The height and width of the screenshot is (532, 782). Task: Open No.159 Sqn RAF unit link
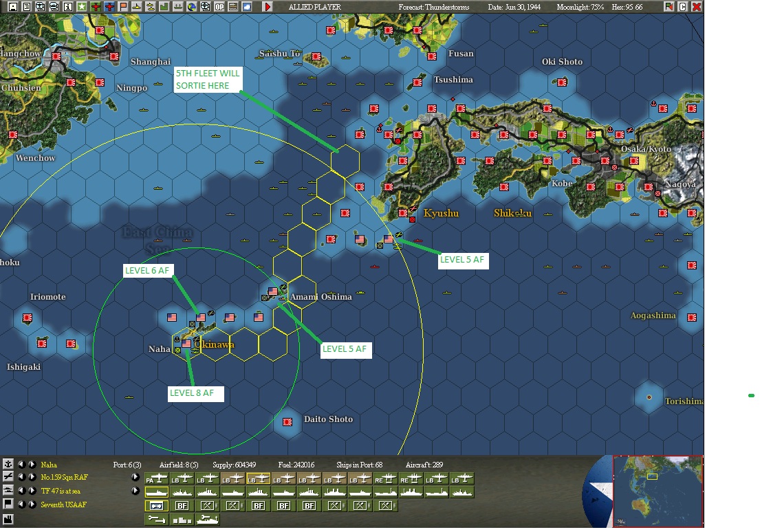point(65,477)
